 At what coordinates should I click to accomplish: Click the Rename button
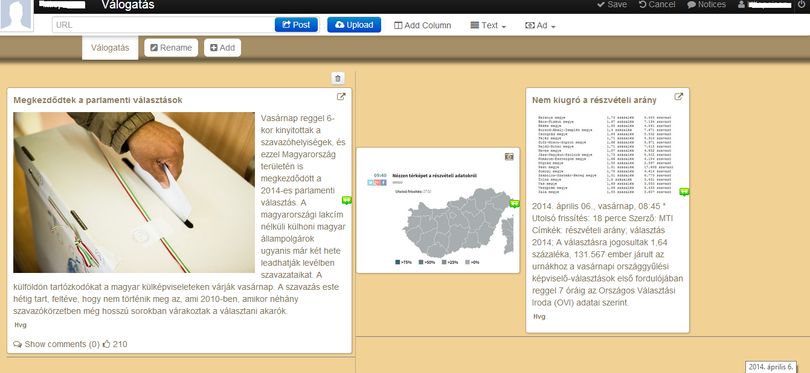171,48
